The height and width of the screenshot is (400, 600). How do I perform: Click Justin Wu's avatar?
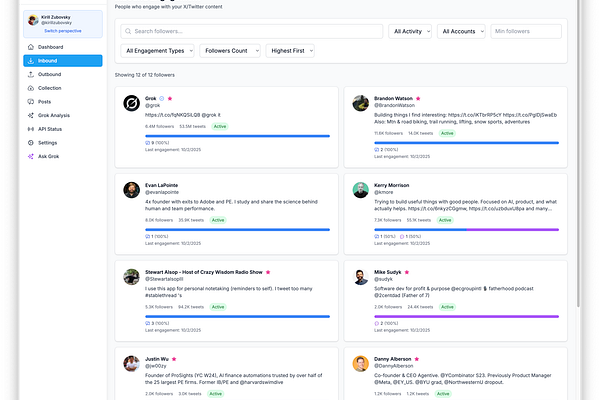tap(131, 364)
